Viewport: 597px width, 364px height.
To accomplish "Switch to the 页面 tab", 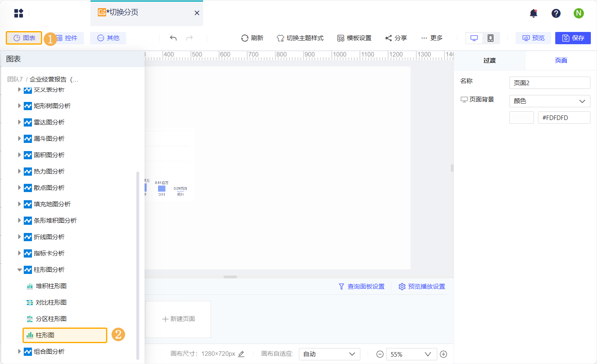I will tap(561, 61).
